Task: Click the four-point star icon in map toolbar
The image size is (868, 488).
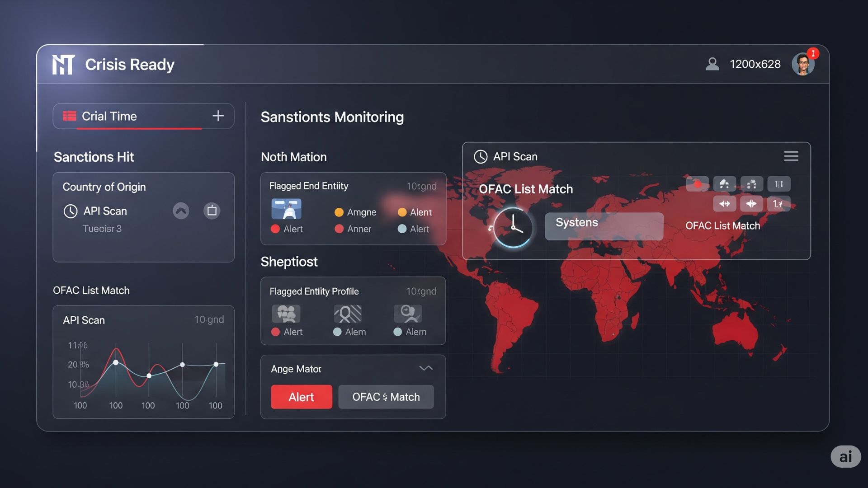Action: [751, 204]
